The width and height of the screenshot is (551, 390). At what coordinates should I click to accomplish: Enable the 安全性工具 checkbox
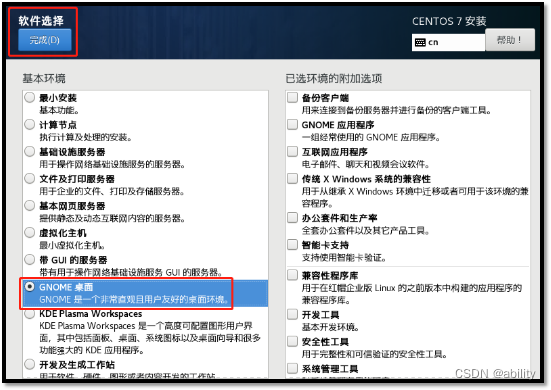292,341
